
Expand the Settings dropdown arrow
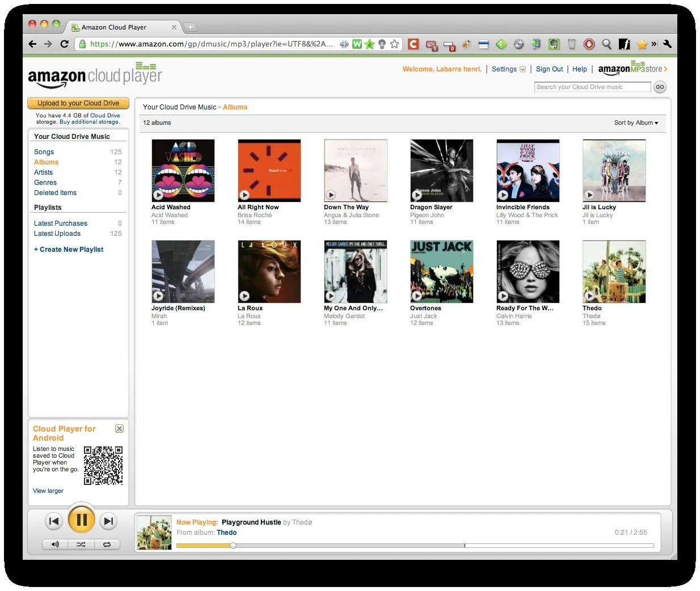tap(523, 69)
